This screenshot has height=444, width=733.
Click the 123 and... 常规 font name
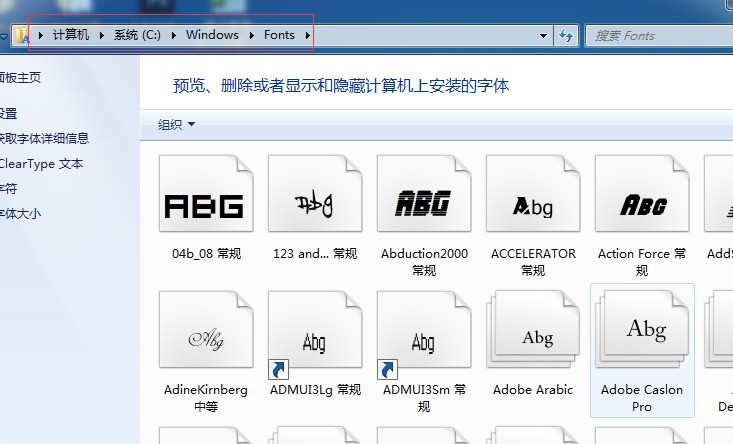(315, 254)
